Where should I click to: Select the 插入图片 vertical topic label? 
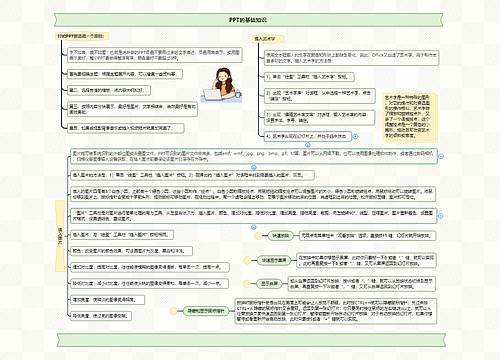point(60,236)
